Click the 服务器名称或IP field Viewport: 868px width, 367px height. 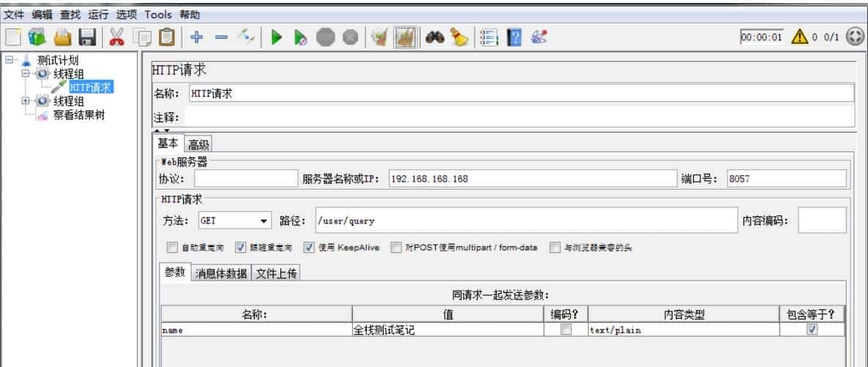coord(532,178)
